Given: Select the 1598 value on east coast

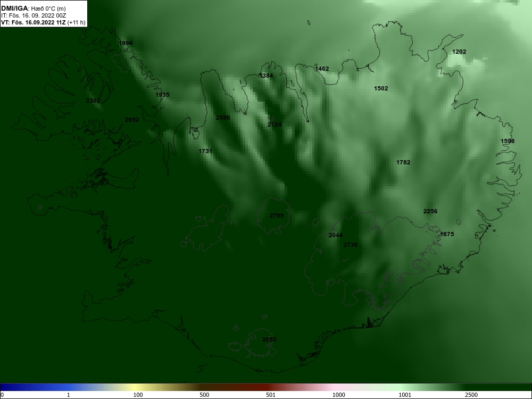Looking at the screenshot, I should pyautogui.click(x=507, y=141).
